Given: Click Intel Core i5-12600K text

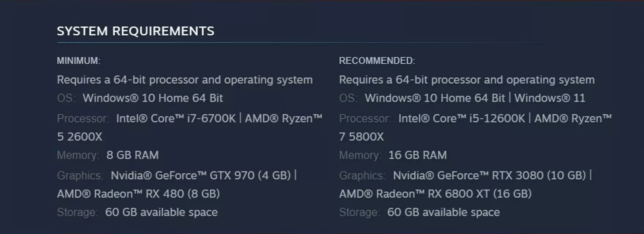Looking at the screenshot, I should (462, 118).
